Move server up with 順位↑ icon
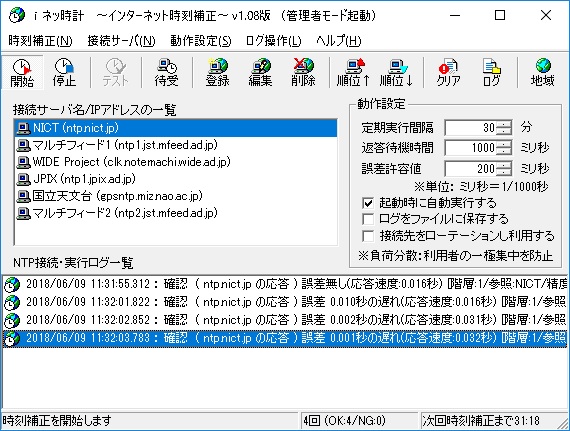This screenshot has height=431, width=570. pyautogui.click(x=353, y=72)
